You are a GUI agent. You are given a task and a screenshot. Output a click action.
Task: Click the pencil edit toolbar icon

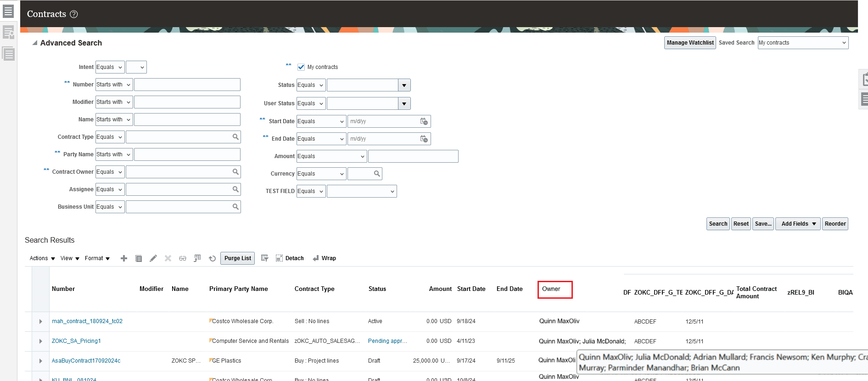[x=153, y=258]
